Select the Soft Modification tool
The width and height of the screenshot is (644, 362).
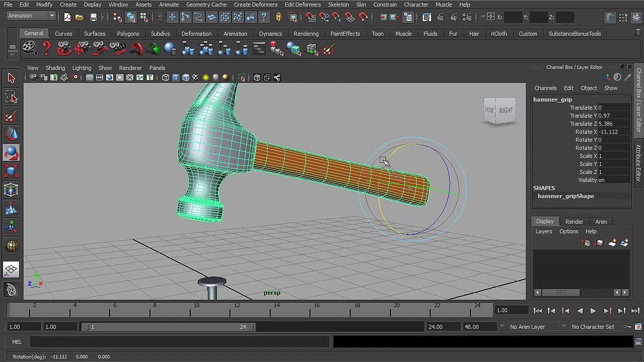tap(11, 209)
